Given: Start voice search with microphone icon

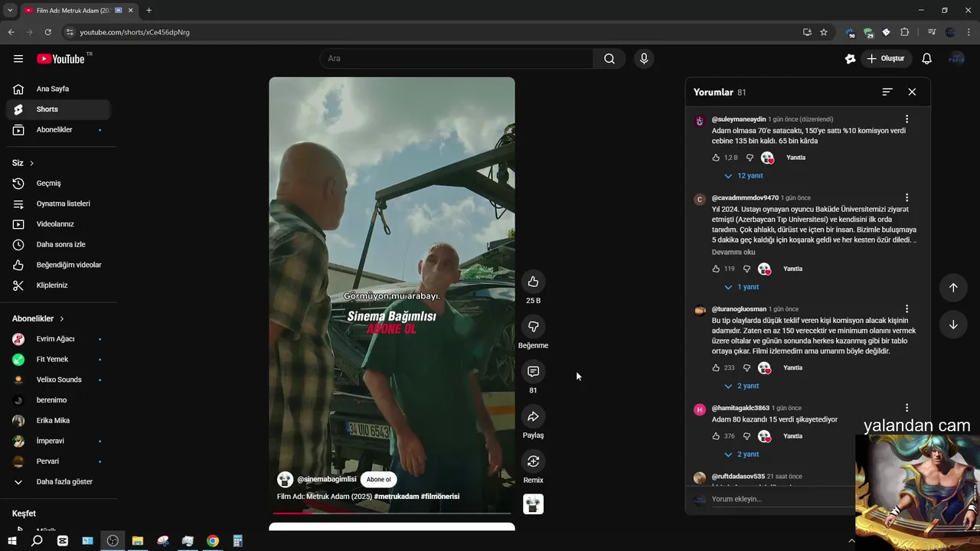Looking at the screenshot, I should 644,58.
